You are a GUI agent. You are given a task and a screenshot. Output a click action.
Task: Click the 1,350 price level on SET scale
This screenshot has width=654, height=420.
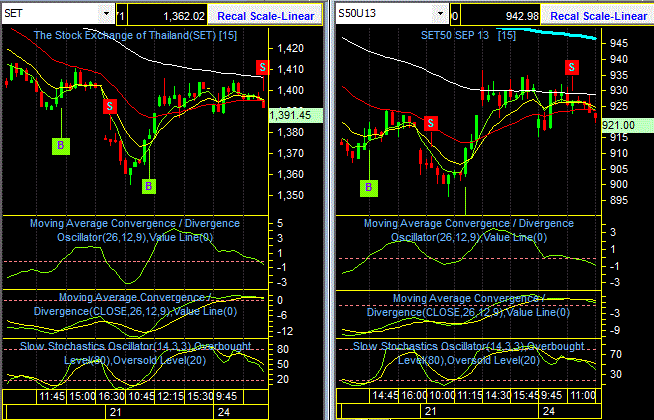291,196
